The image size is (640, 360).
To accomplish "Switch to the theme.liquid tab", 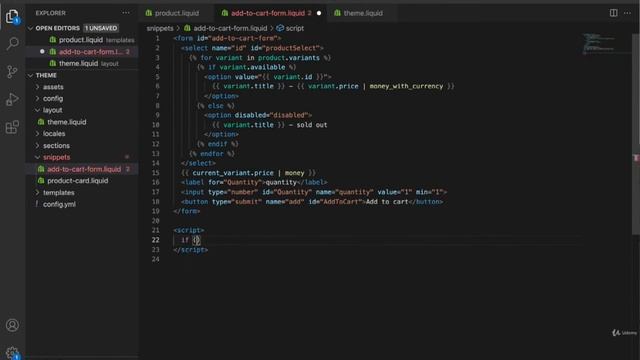I will [363, 13].
